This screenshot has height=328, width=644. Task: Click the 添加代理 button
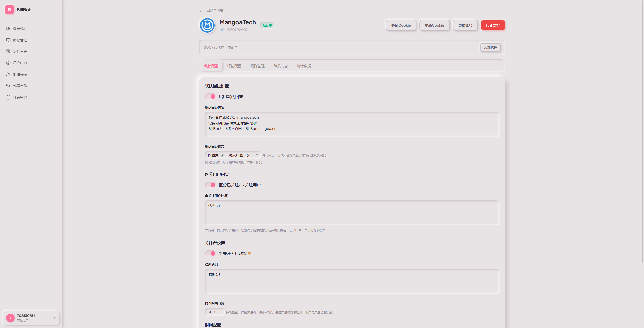[x=490, y=47]
